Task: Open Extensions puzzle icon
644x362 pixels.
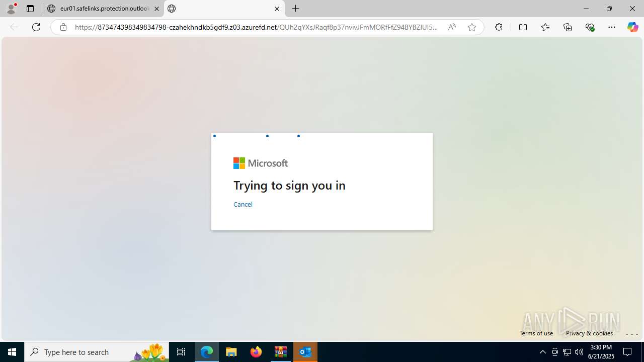Action: 499,27
